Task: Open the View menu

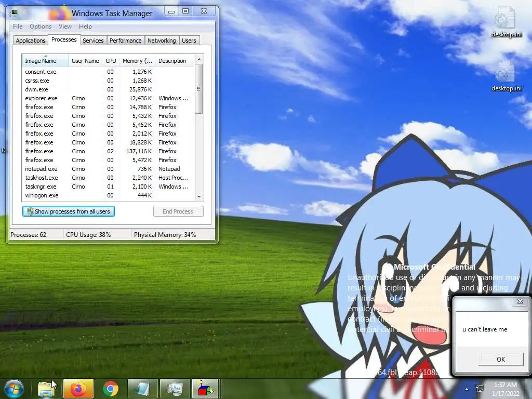Action: coord(65,26)
